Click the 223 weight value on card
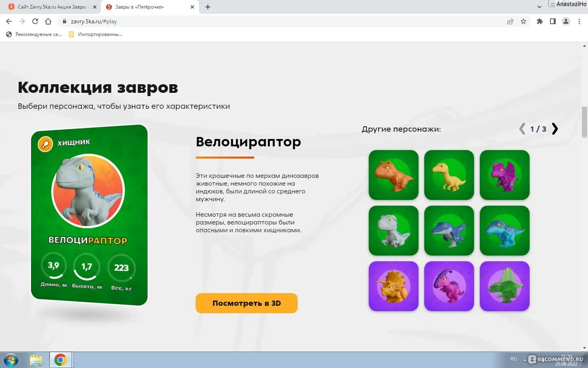 121,268
